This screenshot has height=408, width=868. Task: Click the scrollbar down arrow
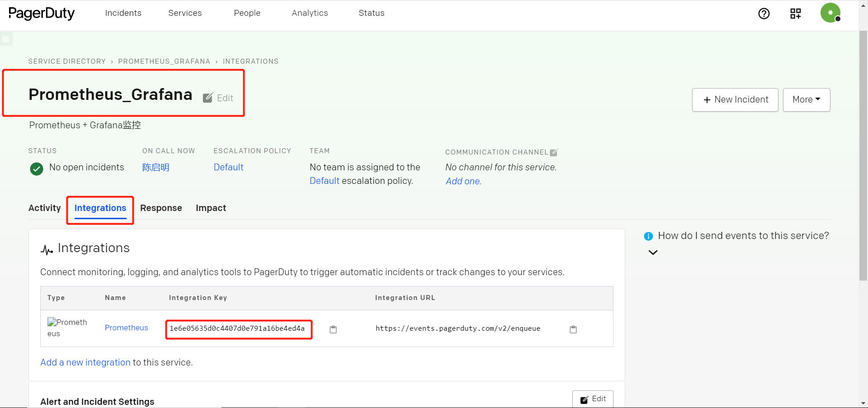point(863,403)
